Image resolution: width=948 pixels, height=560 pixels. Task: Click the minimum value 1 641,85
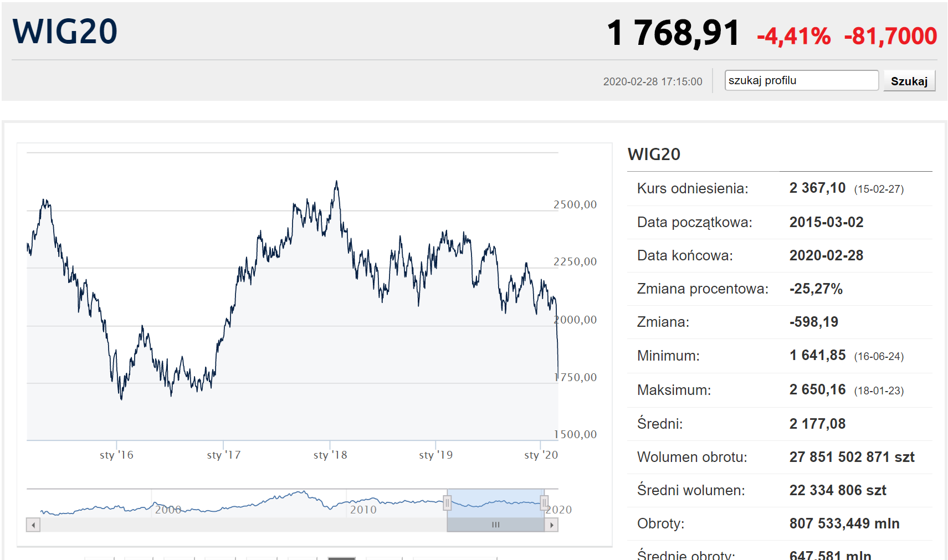817,356
